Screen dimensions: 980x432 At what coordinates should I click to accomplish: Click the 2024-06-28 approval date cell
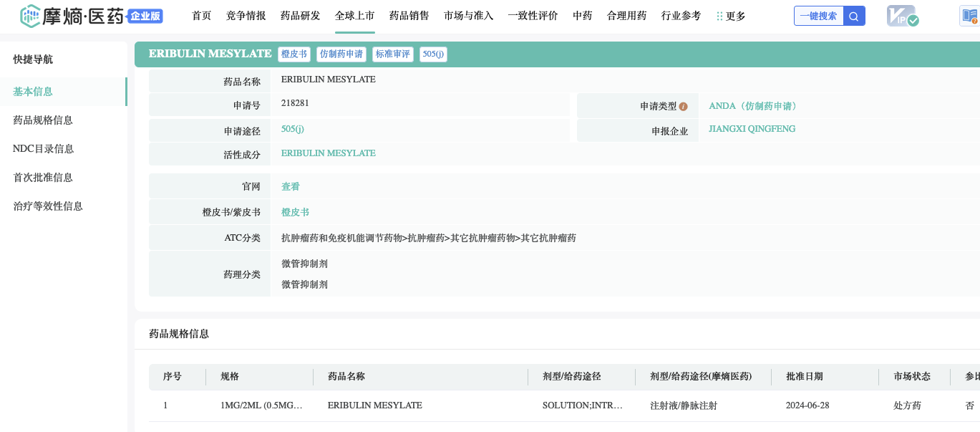point(807,405)
